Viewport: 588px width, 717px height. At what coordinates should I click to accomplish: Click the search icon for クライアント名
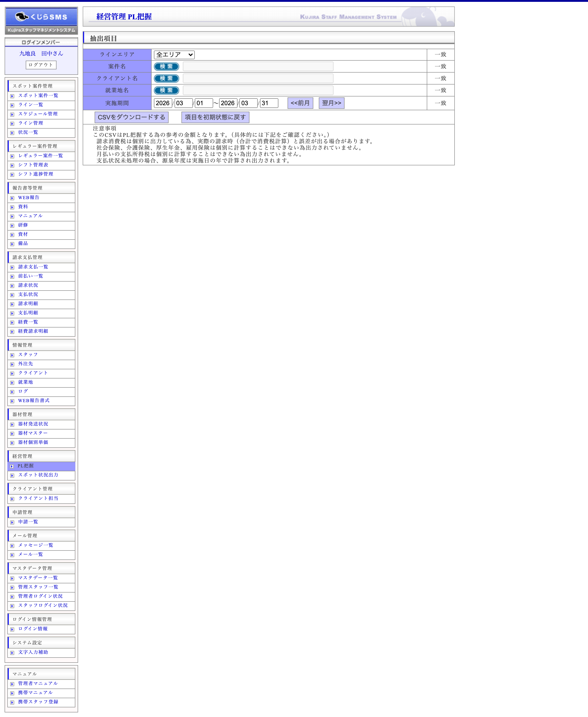coord(166,78)
